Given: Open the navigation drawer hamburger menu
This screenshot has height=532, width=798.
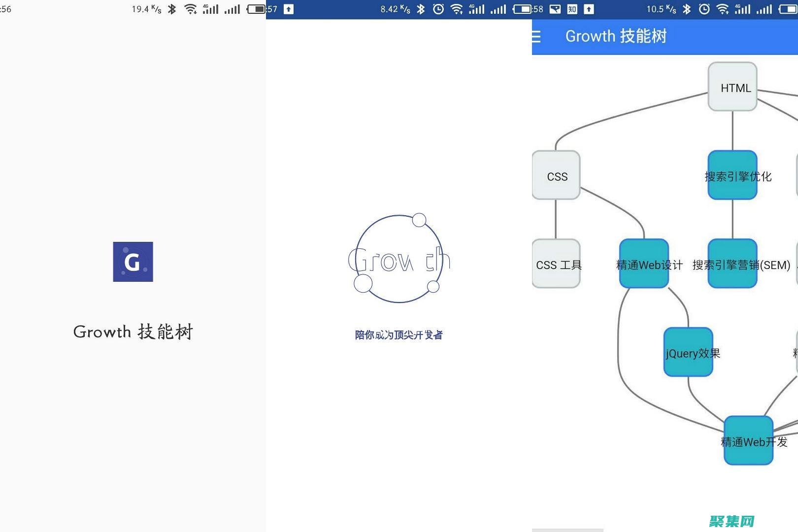Looking at the screenshot, I should pos(537,36).
